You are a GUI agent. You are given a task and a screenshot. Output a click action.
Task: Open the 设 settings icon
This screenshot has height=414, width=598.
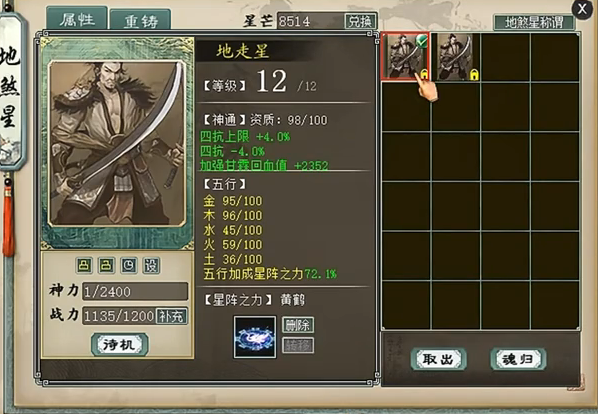[151, 265]
